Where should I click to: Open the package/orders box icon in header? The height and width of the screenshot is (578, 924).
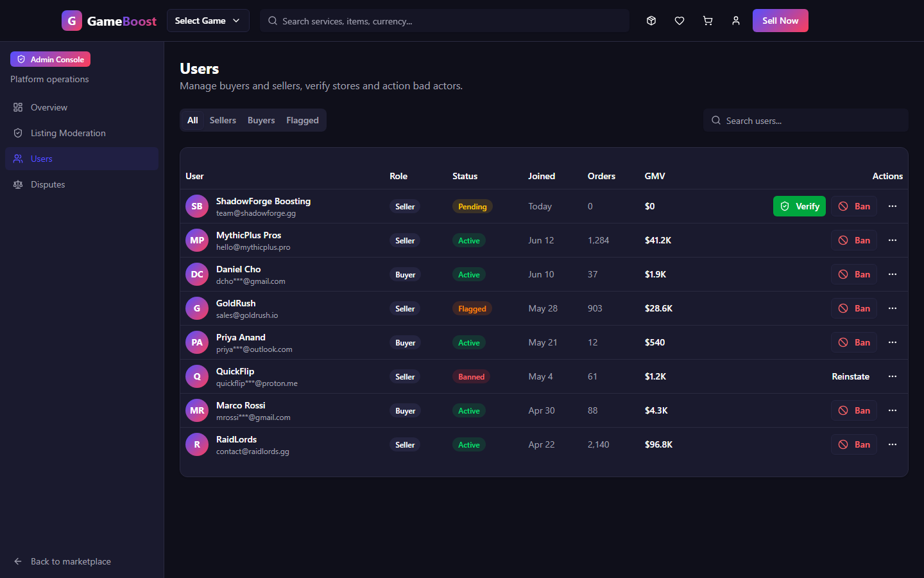tap(651, 21)
